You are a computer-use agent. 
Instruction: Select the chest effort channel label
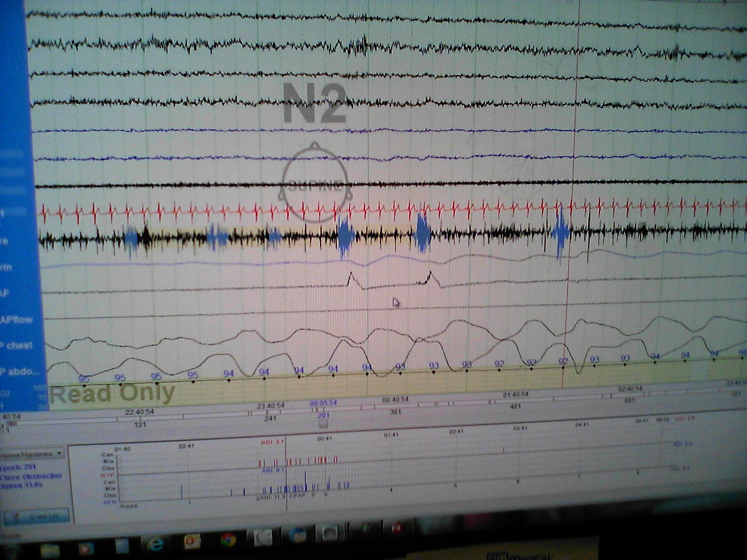pyautogui.click(x=19, y=345)
